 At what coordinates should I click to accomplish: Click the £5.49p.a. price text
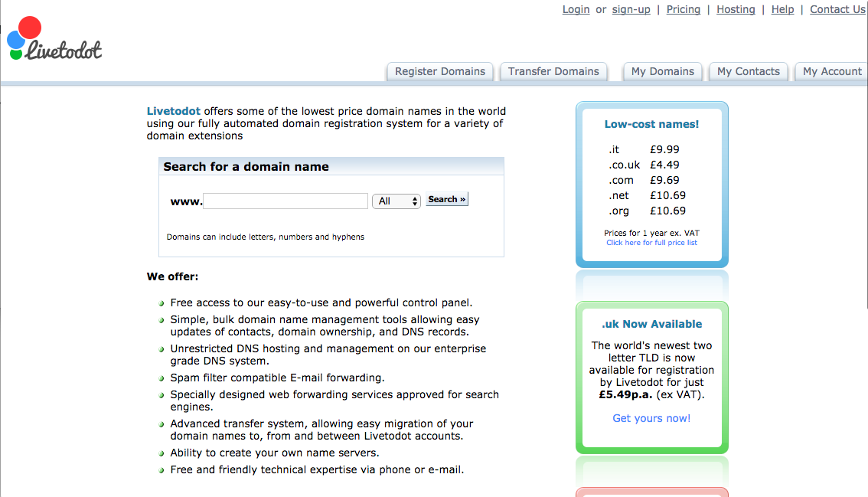[626, 395]
